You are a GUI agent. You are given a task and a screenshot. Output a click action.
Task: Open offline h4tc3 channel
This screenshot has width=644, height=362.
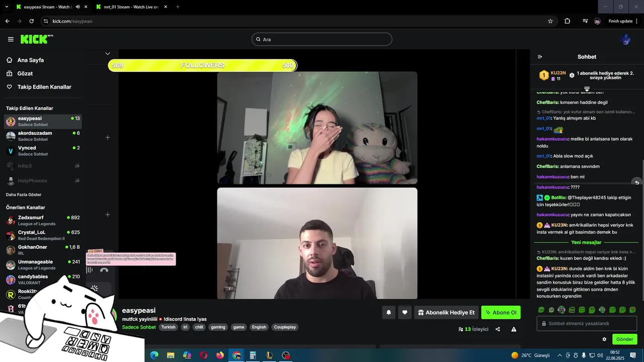coord(43,166)
